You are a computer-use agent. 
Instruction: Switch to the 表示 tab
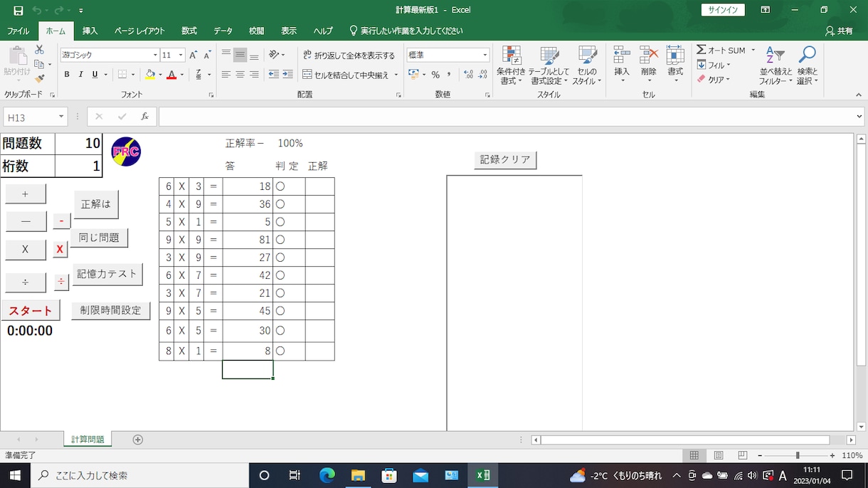288,31
